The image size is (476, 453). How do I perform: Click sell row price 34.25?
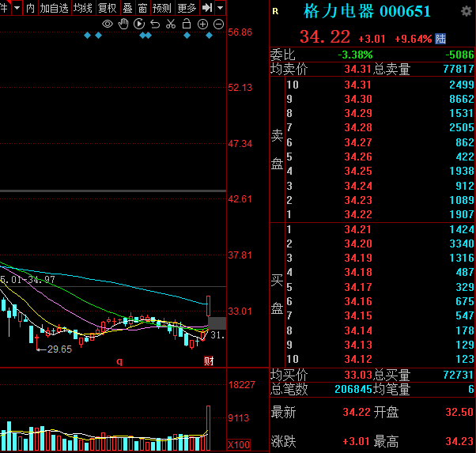[358, 171]
